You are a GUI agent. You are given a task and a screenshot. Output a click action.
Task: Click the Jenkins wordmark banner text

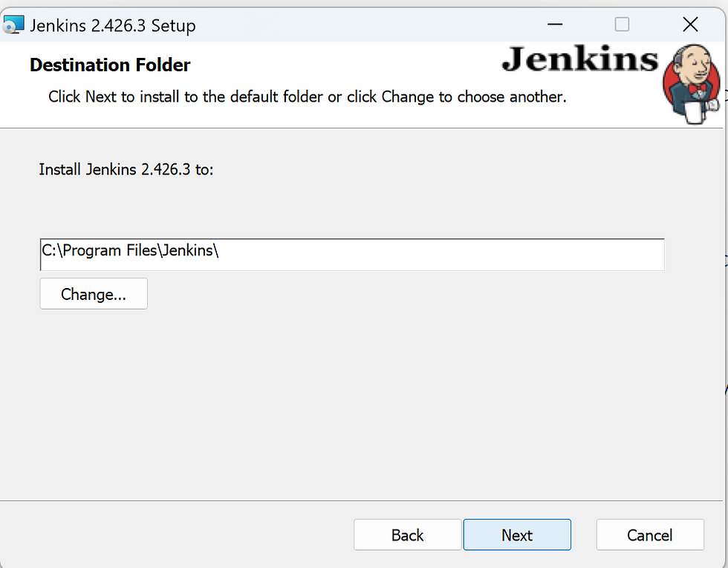[580, 60]
